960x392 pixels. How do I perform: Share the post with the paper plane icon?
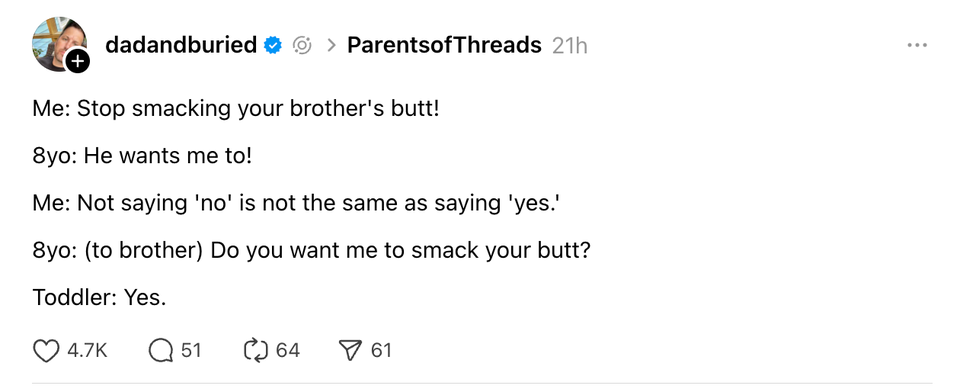coord(350,350)
